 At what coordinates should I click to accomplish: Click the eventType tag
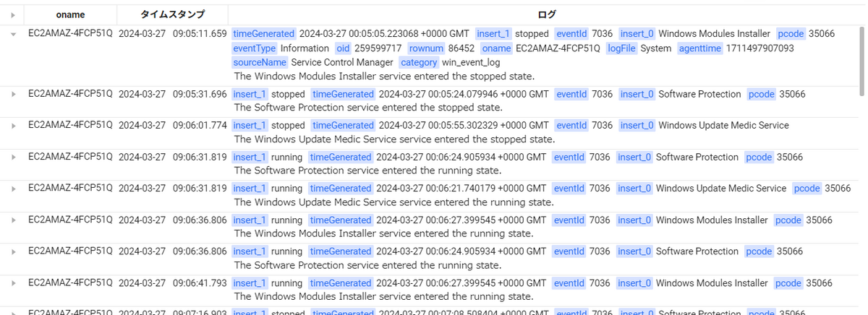(x=255, y=48)
